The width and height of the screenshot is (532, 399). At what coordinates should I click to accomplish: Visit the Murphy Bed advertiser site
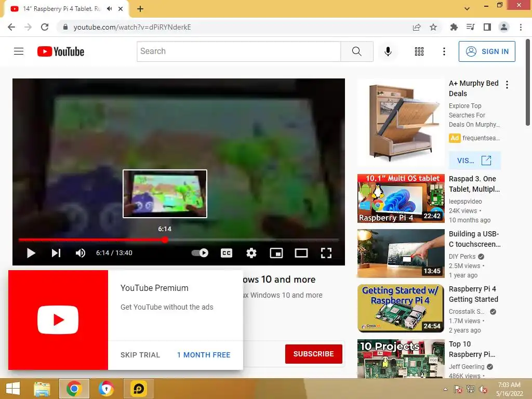(x=474, y=161)
